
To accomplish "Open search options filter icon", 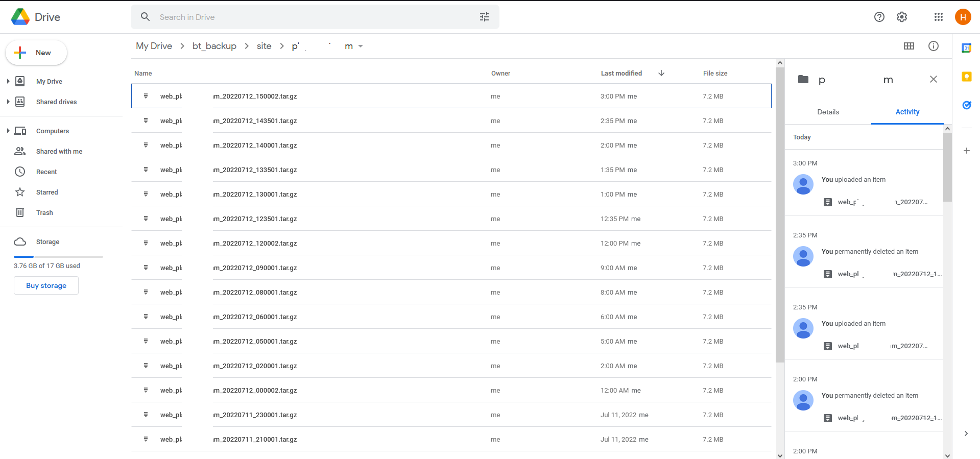I will pyautogui.click(x=484, y=17).
